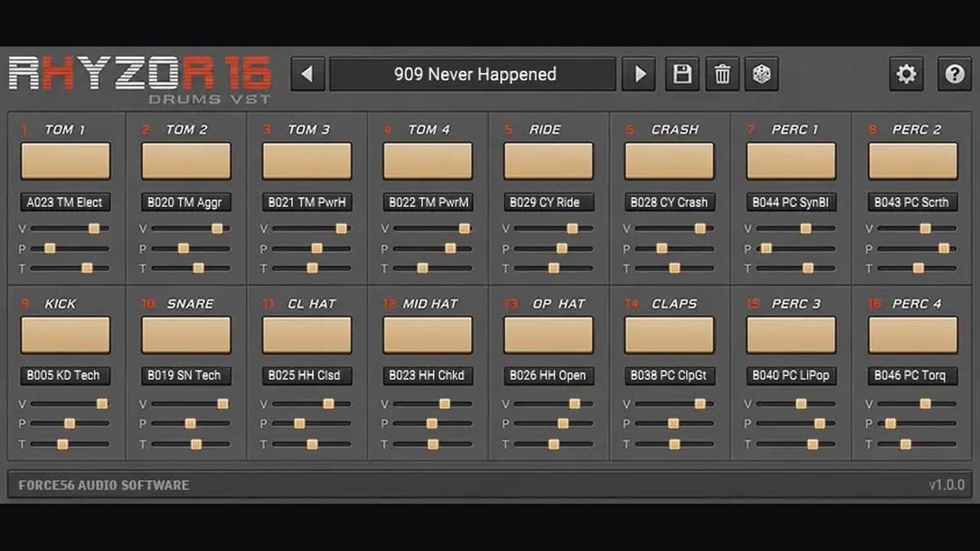The height and width of the screenshot is (551, 980).
Task: Open the 'B026 HH Open' sample selector
Action: [549, 375]
